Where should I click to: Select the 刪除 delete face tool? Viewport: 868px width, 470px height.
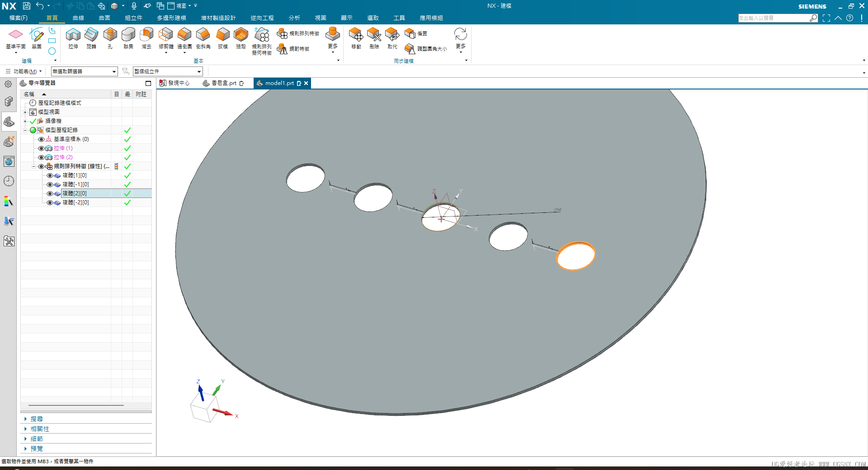click(x=374, y=38)
